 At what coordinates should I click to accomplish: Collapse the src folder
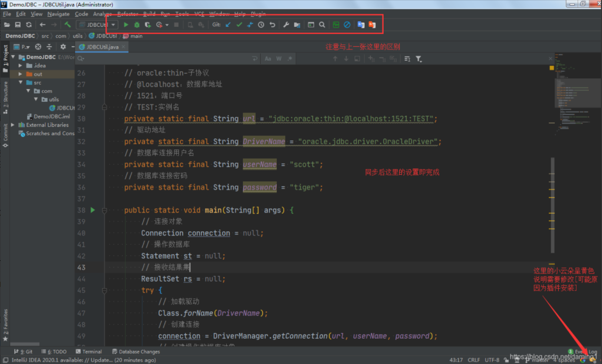[20, 82]
